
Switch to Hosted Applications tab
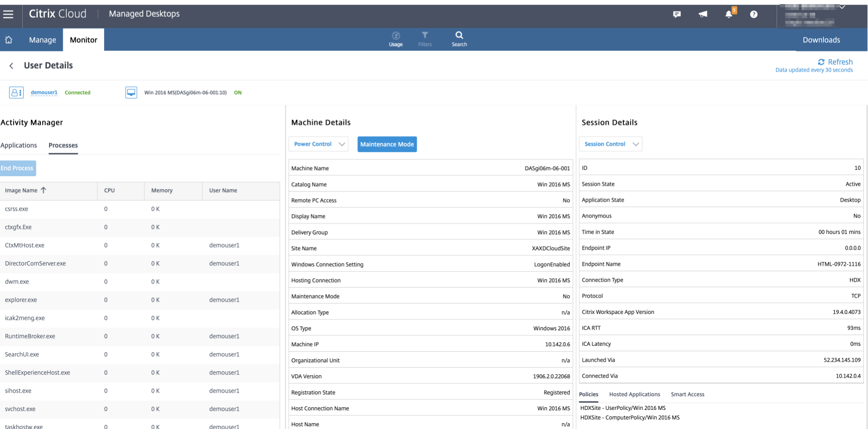click(x=634, y=394)
